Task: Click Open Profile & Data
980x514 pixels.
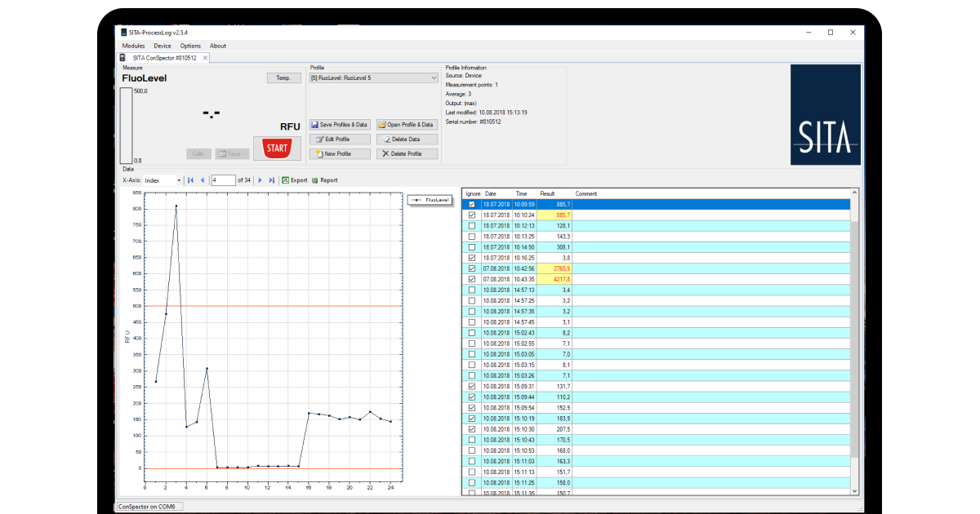Action: (407, 125)
